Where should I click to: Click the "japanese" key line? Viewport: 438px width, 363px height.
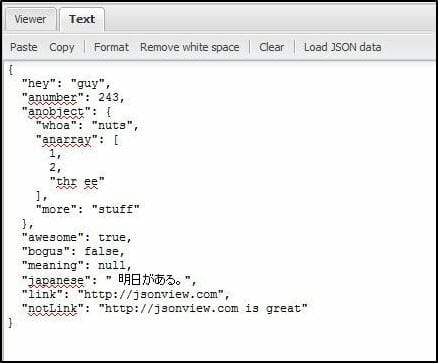tap(109, 280)
